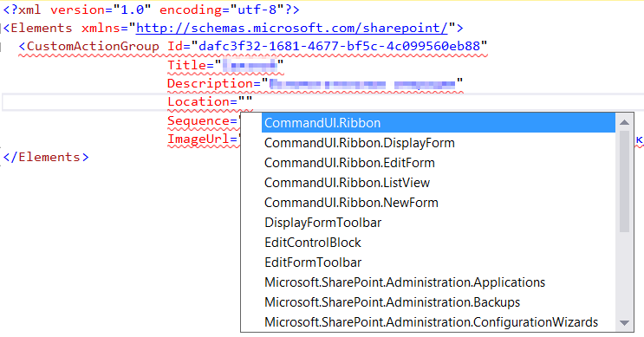644x337 pixels.
Task: Select DisplayFormToolbar from the suggestions
Action: click(x=439, y=223)
